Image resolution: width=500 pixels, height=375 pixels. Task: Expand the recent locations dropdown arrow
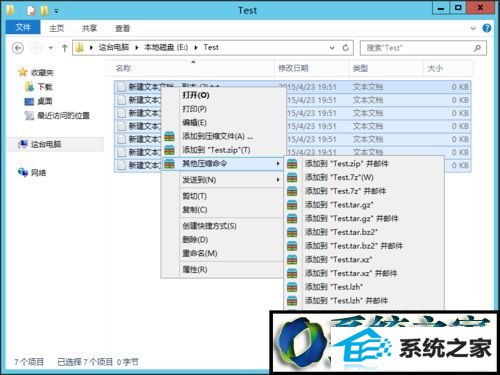(x=51, y=48)
